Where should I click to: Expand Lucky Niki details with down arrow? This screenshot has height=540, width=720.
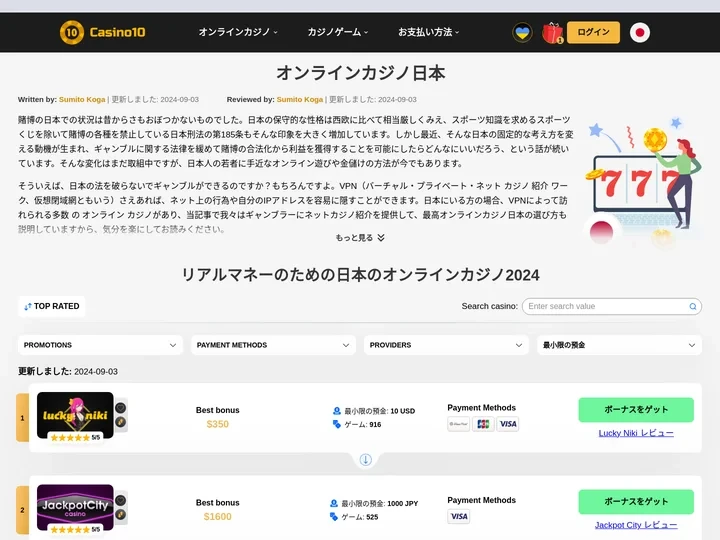[x=366, y=460]
